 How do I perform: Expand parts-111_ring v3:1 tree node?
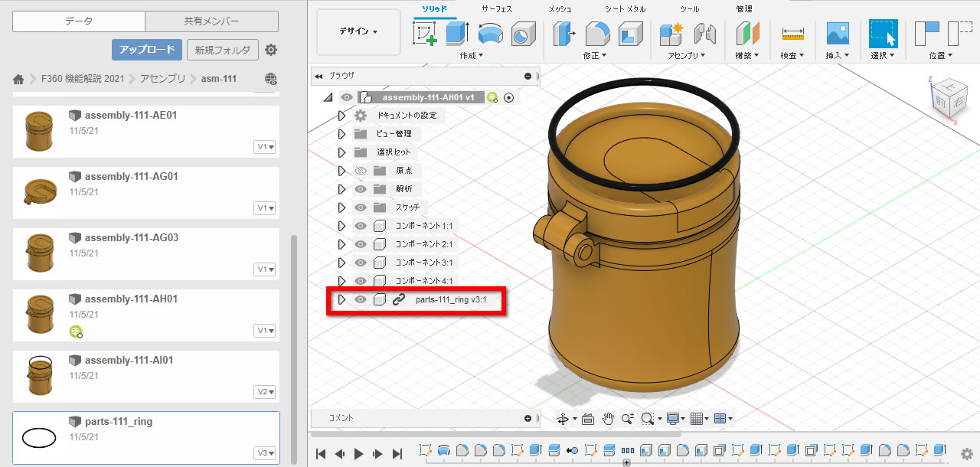(342, 299)
